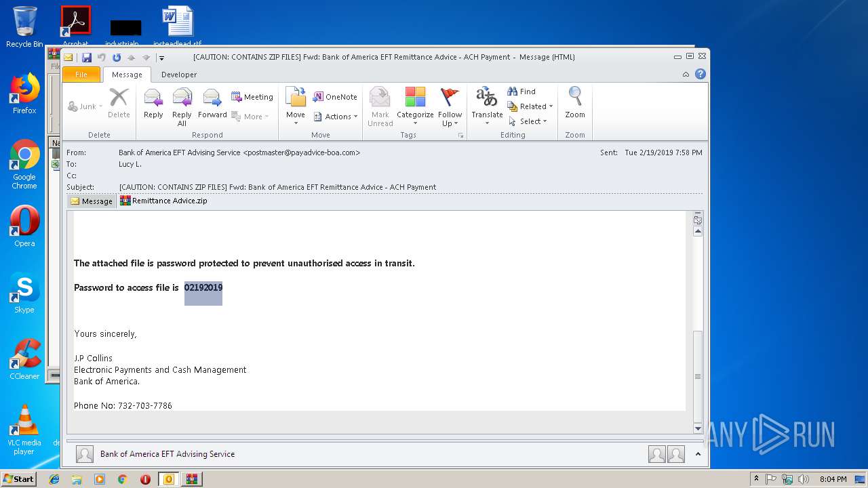868x488 pixels.
Task: Click Action Center flag tray icon
Action: pyautogui.click(x=772, y=479)
